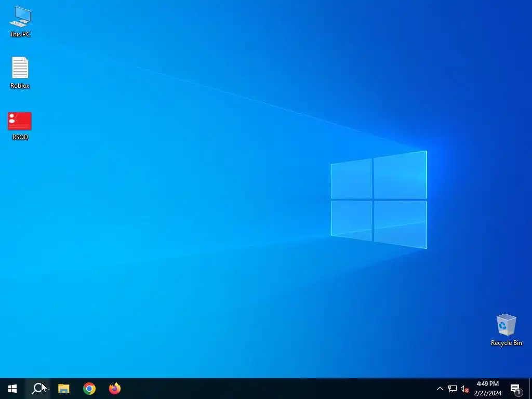Select the Recycle Bin icon
This screenshot has height=399, width=532.
(x=506, y=329)
